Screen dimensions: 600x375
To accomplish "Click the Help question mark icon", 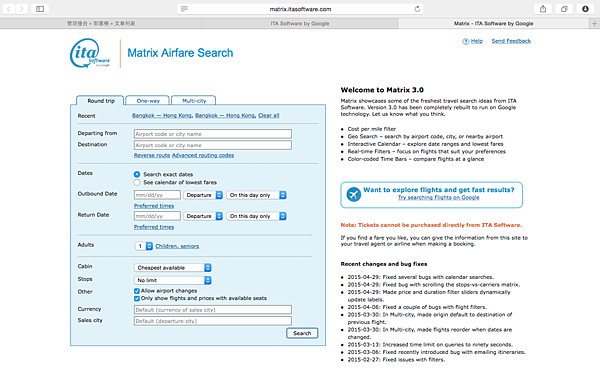I will 465,41.
